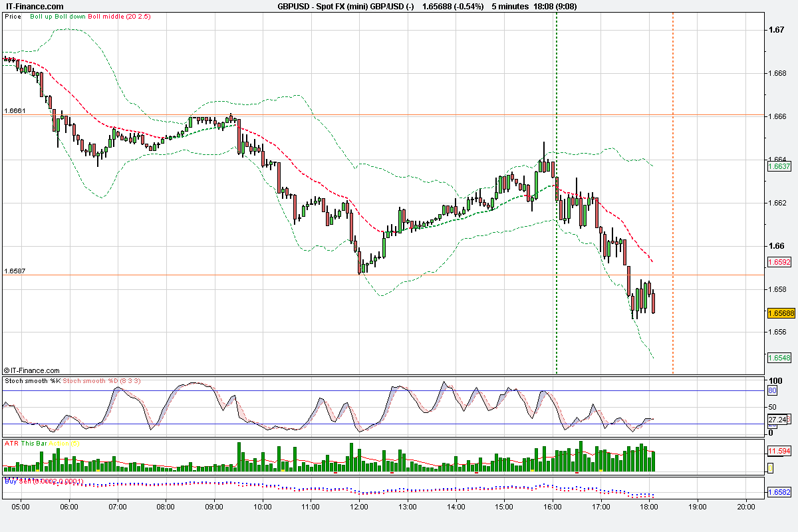Select the last red candlestick at 18:05
798x532 pixels.
pos(654,303)
